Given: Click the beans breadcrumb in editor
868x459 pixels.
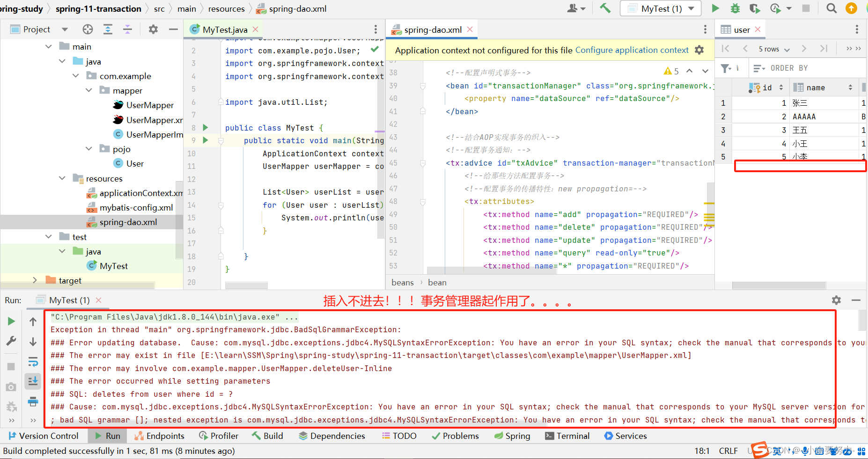Looking at the screenshot, I should coord(403,283).
